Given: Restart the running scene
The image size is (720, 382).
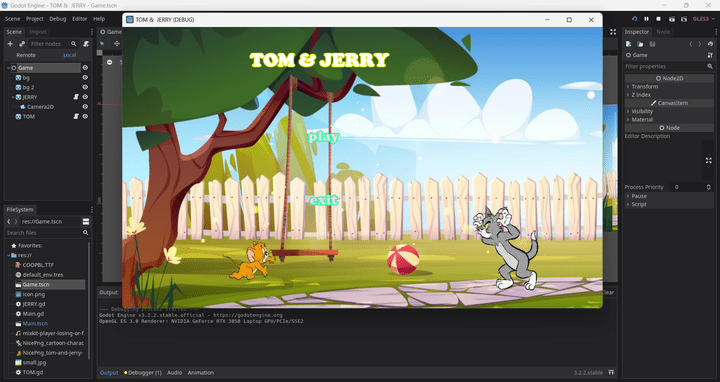Looking at the screenshot, I should point(634,19).
